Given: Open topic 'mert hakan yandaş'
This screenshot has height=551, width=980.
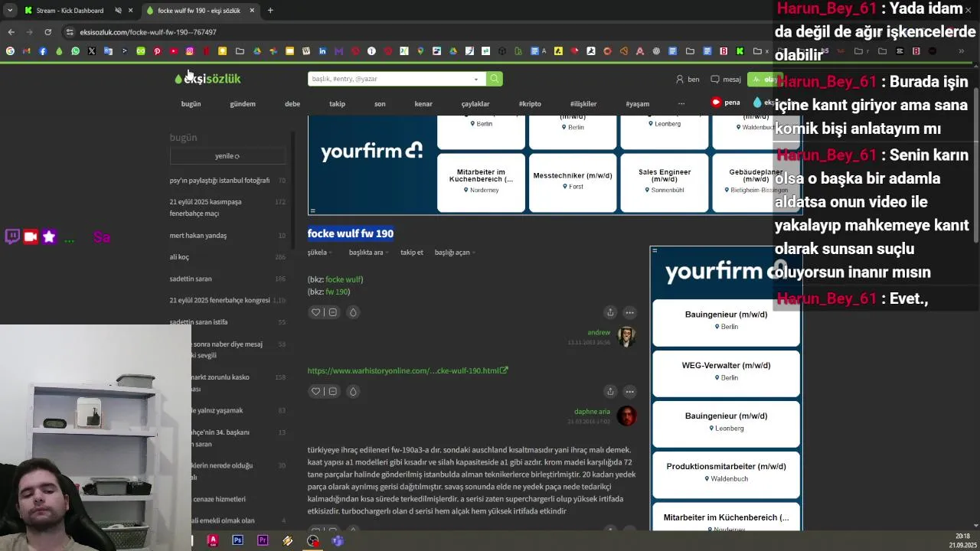Looking at the screenshot, I should (198, 236).
